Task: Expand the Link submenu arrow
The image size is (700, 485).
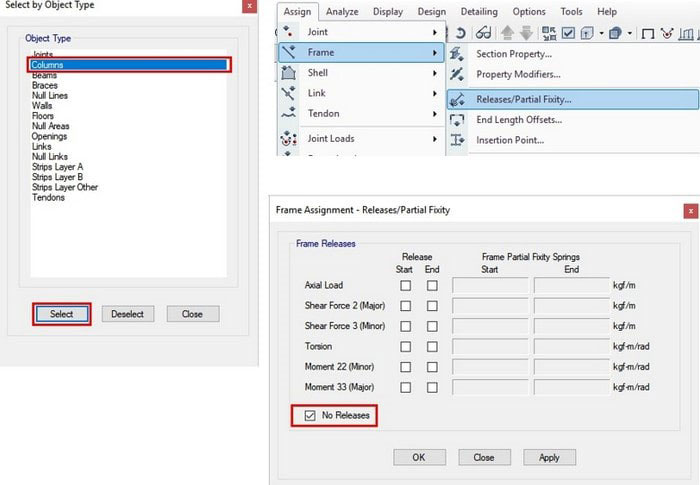Action: (435, 93)
